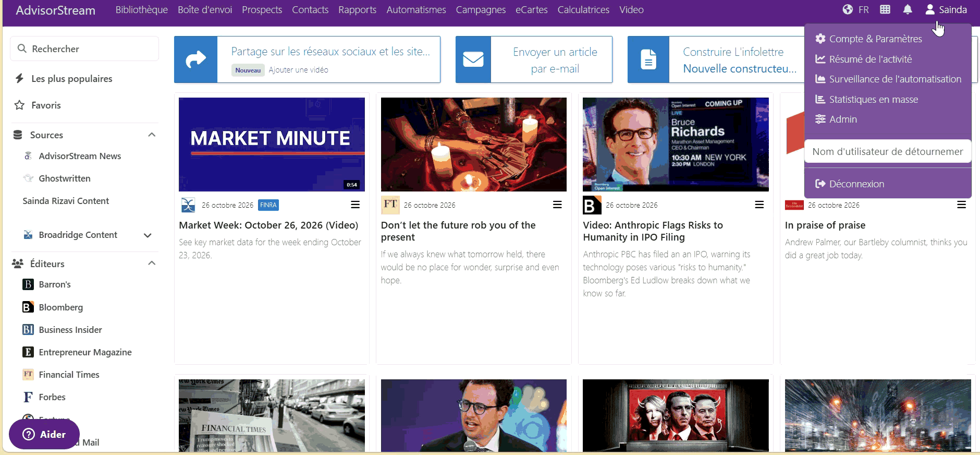Open the apps grid icon
The width and height of the screenshot is (980, 455).
pos(885,9)
